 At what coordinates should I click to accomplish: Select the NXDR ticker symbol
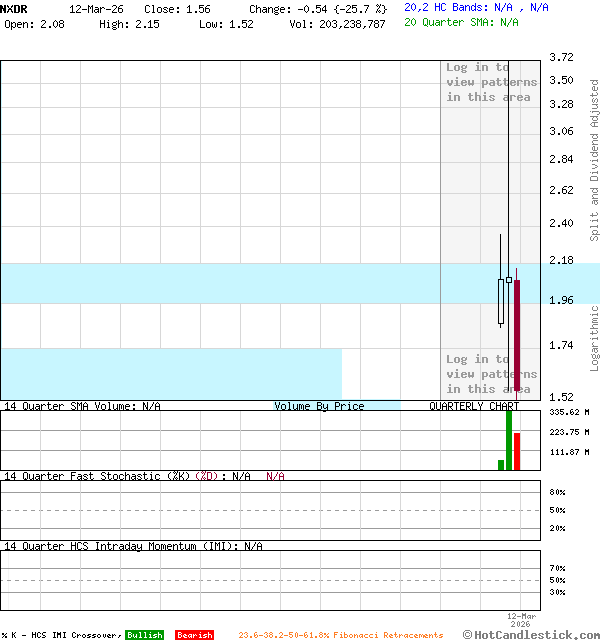pos(14,8)
